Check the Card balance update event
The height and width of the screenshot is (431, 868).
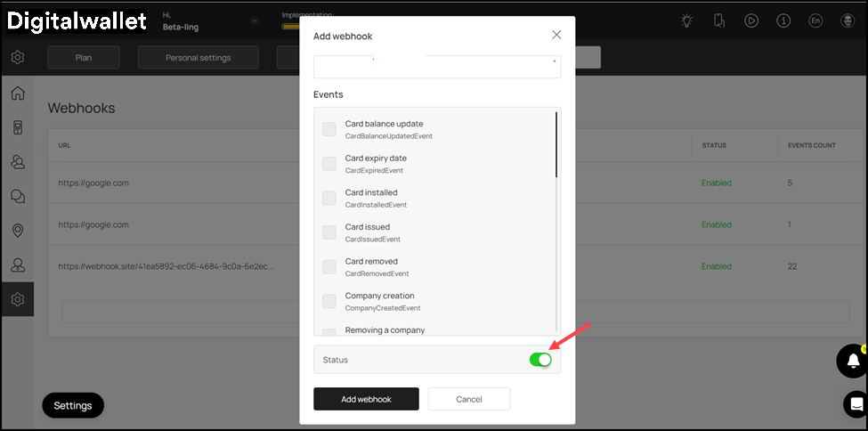329,129
